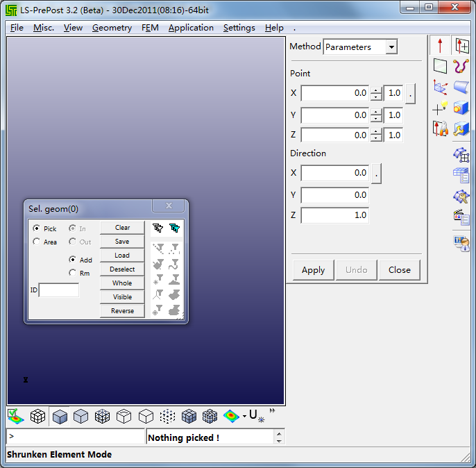
Task: Open the Settings menu
Action: (x=239, y=28)
